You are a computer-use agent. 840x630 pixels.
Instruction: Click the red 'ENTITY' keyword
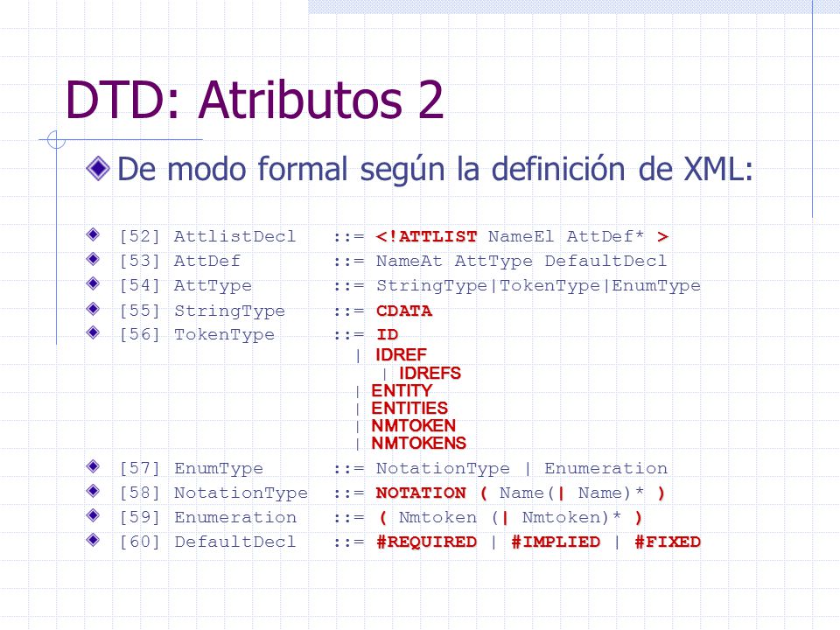tap(402, 390)
